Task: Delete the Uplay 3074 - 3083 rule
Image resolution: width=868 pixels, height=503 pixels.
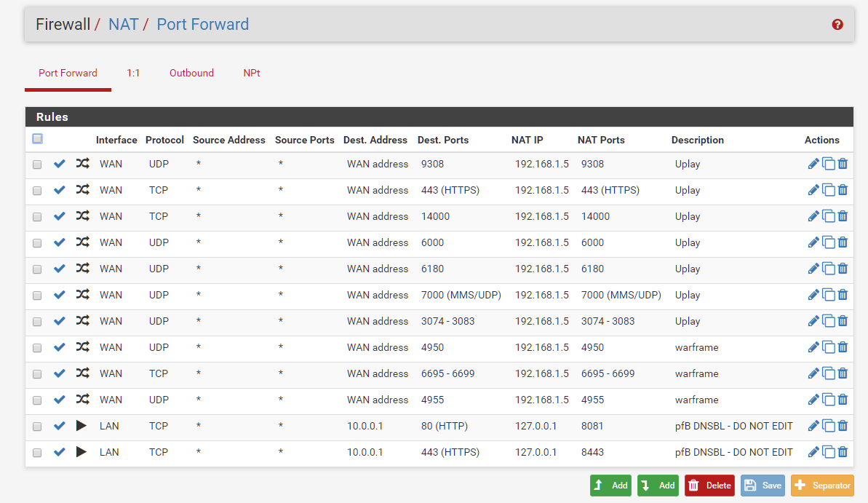Action: coord(843,321)
